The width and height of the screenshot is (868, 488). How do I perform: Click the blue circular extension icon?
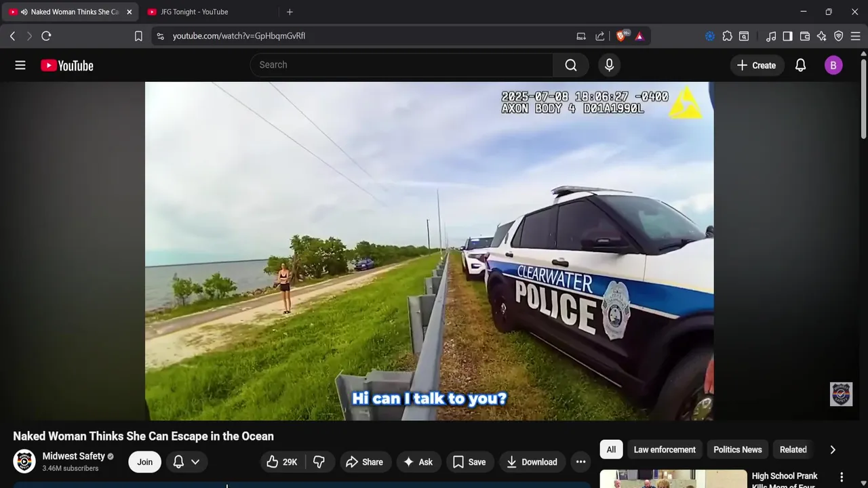pyautogui.click(x=710, y=36)
